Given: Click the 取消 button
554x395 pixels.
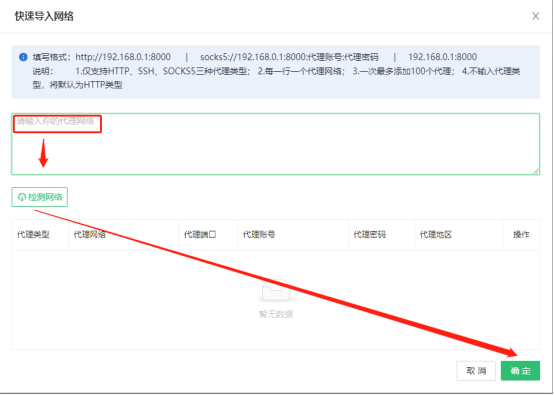Looking at the screenshot, I should point(476,371).
